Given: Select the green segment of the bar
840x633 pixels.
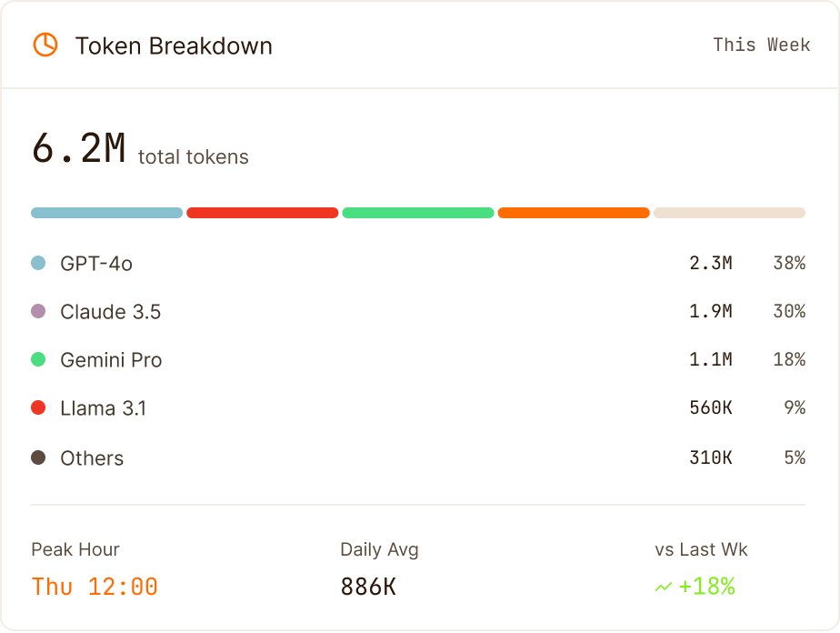Looking at the screenshot, I should click(418, 213).
